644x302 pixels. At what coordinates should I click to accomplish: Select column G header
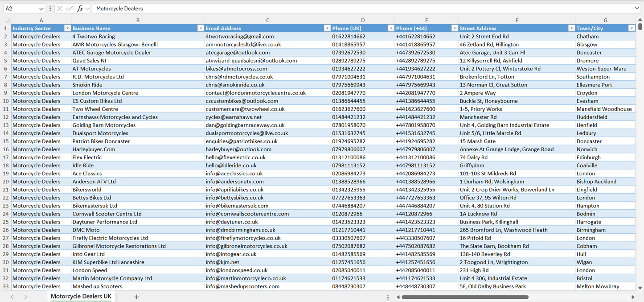(x=605, y=21)
